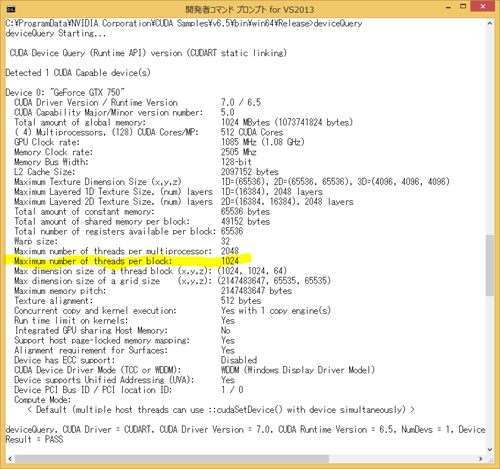The width and height of the screenshot is (500, 469).
Task: Click the window resize grip in the corner
Action: (491, 460)
